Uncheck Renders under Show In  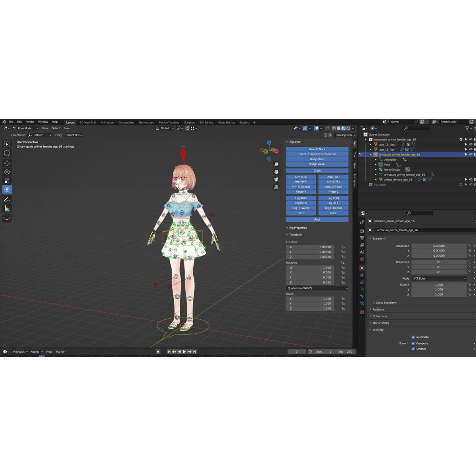(x=414, y=349)
